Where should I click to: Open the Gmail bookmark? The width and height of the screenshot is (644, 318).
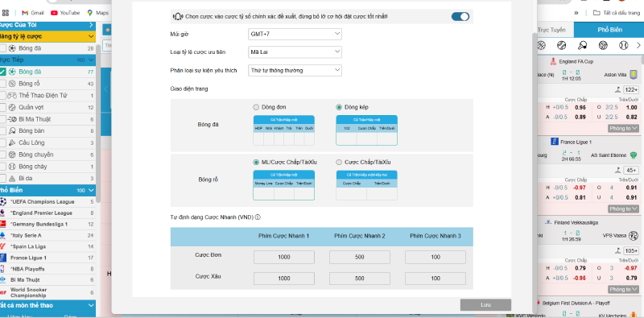(32, 13)
